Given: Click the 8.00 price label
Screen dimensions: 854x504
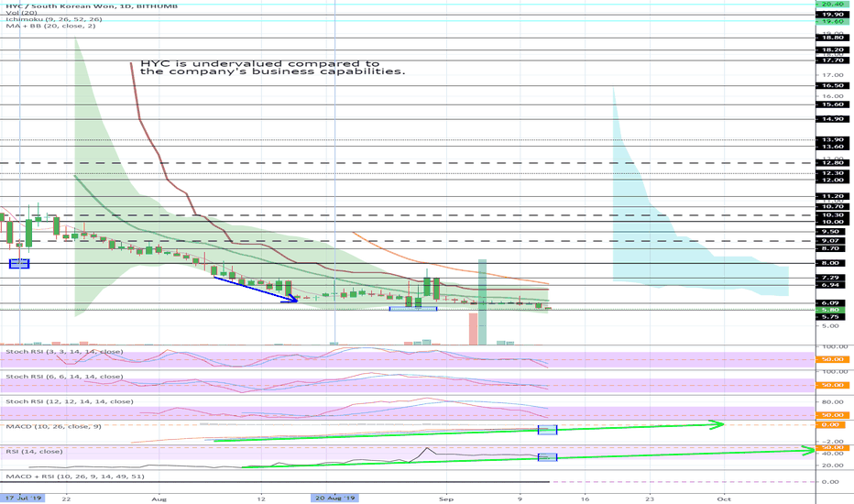Looking at the screenshot, I should click(x=832, y=263).
